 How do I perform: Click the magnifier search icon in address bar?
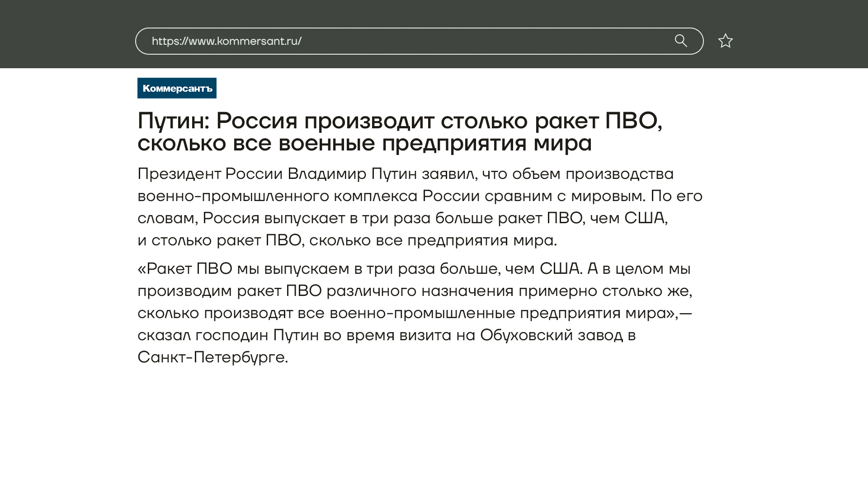[x=681, y=41]
